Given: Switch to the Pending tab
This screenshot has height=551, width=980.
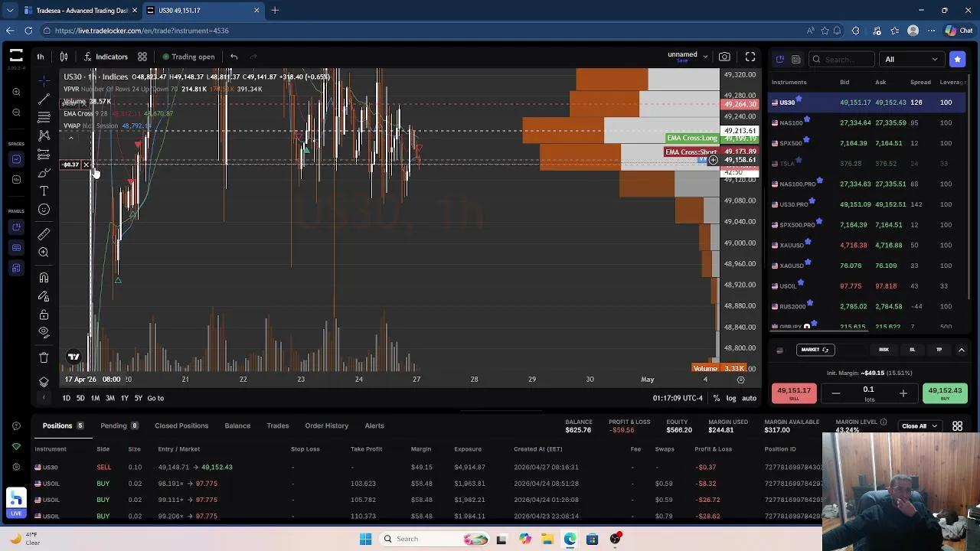Looking at the screenshot, I should [119, 425].
